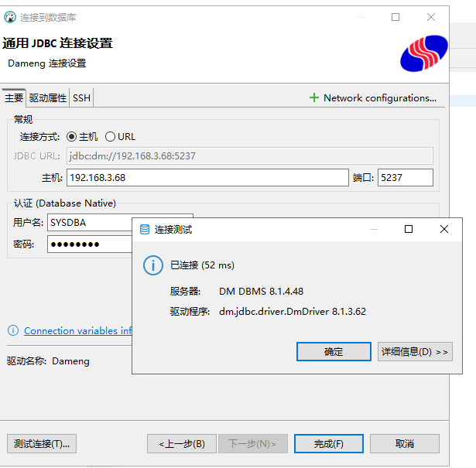Viewport: 476px width, 468px height.
Task: Select the URL connection mode radio button
Action: (110, 137)
